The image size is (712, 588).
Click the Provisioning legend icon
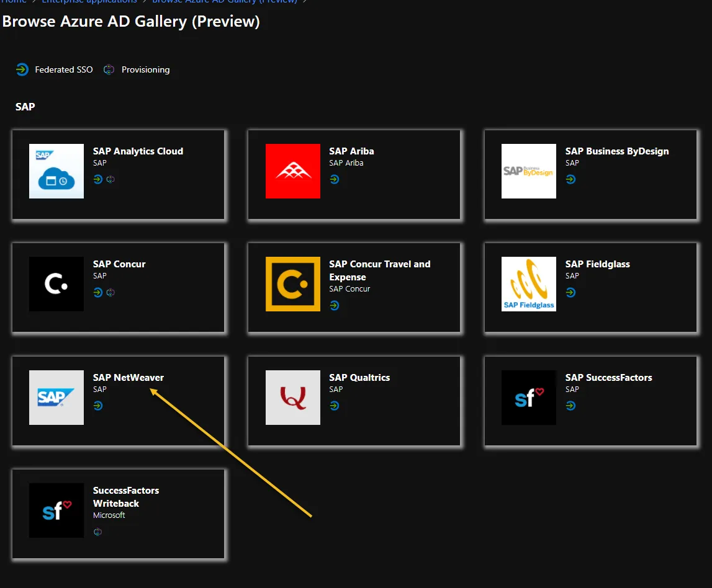pos(109,69)
